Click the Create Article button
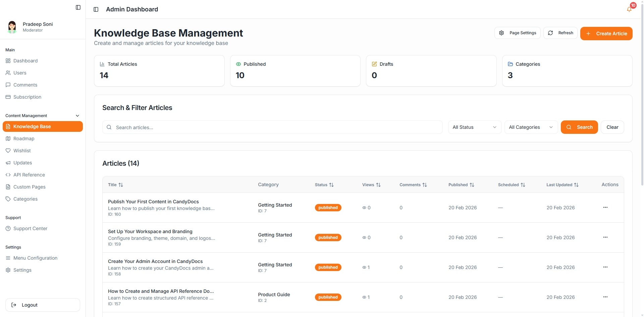The image size is (644, 317). pos(606,34)
